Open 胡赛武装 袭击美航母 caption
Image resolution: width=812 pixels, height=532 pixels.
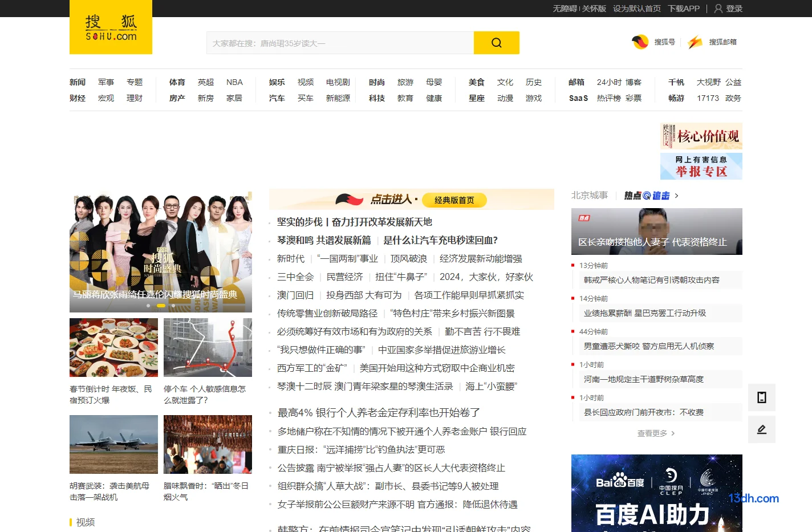pyautogui.click(x=109, y=492)
